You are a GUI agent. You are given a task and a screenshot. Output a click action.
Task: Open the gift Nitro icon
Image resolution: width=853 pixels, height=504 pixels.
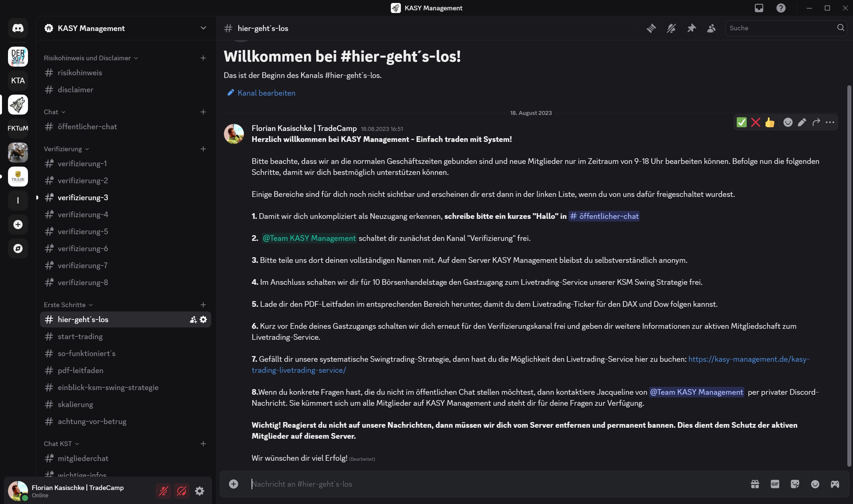pos(755,484)
